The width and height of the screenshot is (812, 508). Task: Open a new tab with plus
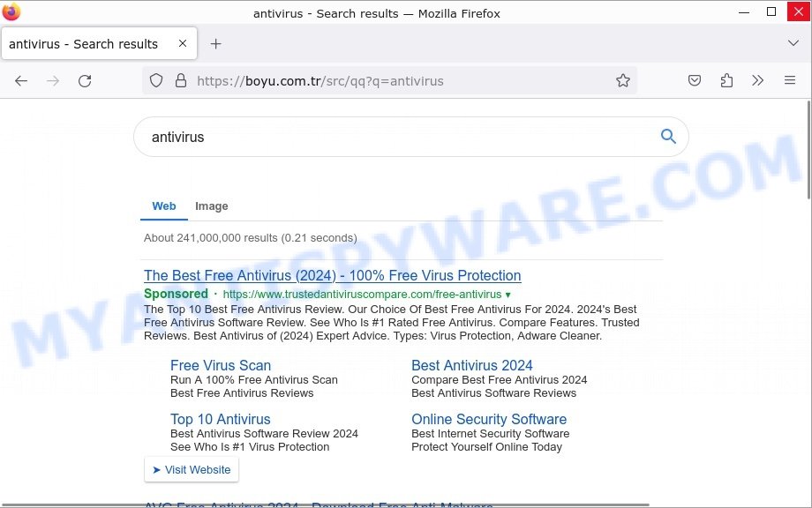point(216,44)
